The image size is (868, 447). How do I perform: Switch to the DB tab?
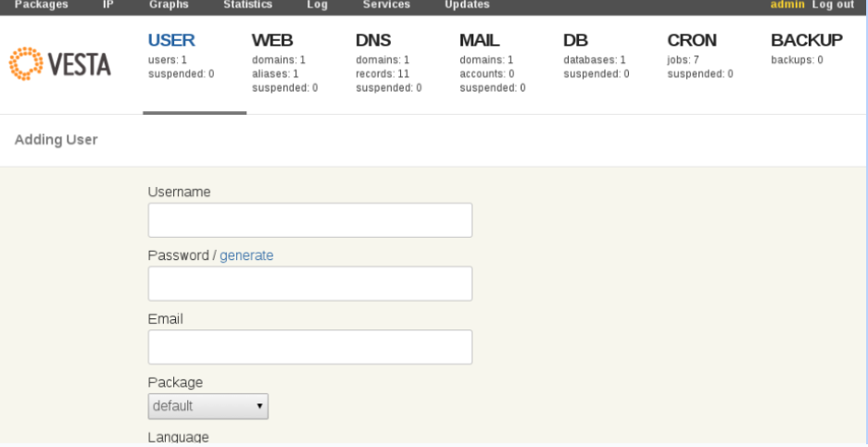575,41
